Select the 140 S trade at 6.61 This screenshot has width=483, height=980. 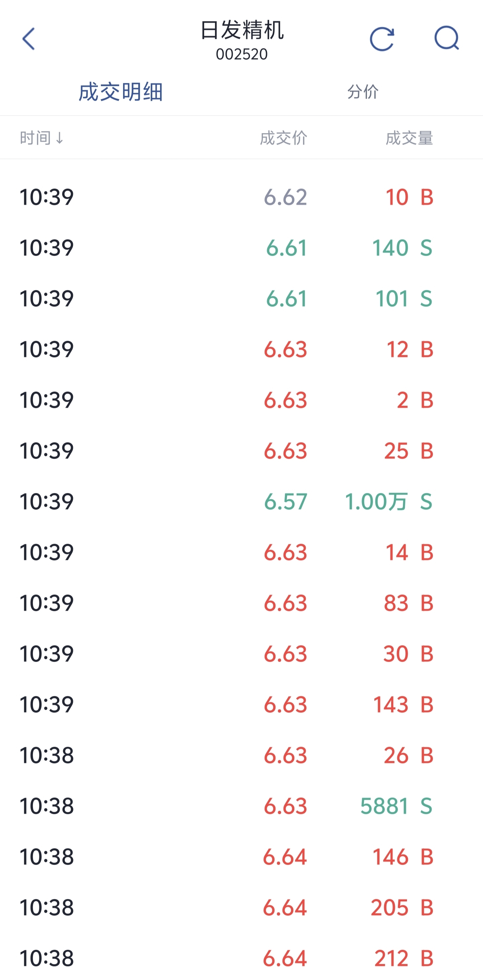tap(241, 248)
